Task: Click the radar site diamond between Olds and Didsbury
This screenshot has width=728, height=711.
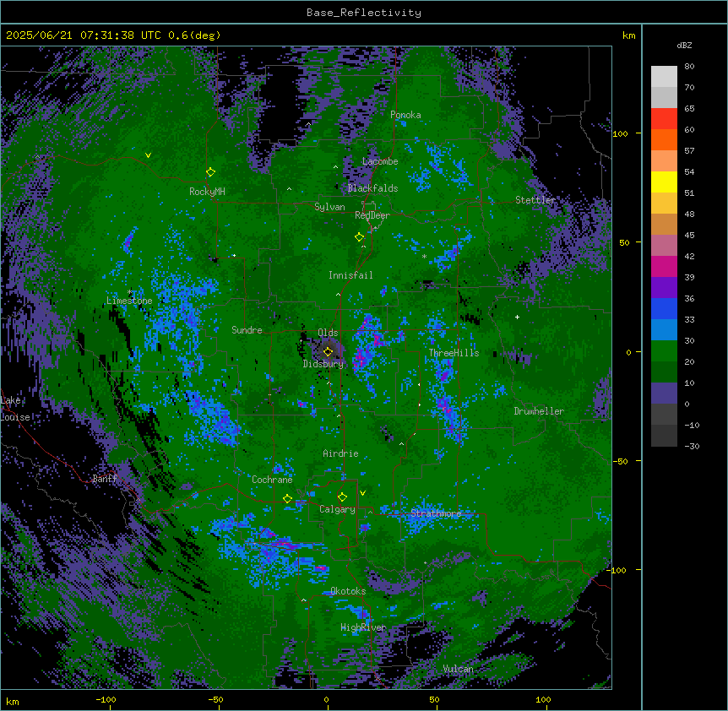Action: 328,352
